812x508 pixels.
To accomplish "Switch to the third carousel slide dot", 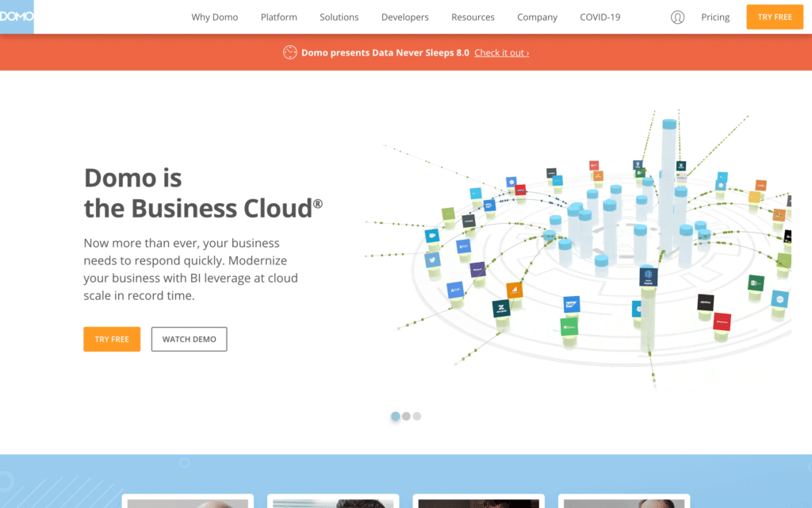I will point(417,416).
